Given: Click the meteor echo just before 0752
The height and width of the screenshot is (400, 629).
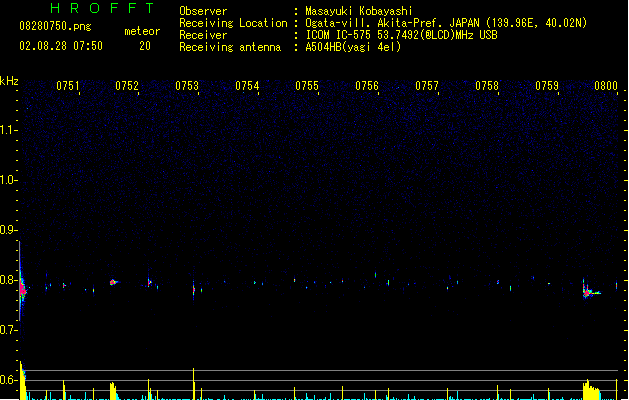Looking at the screenshot, I should pyautogui.click(x=114, y=282).
